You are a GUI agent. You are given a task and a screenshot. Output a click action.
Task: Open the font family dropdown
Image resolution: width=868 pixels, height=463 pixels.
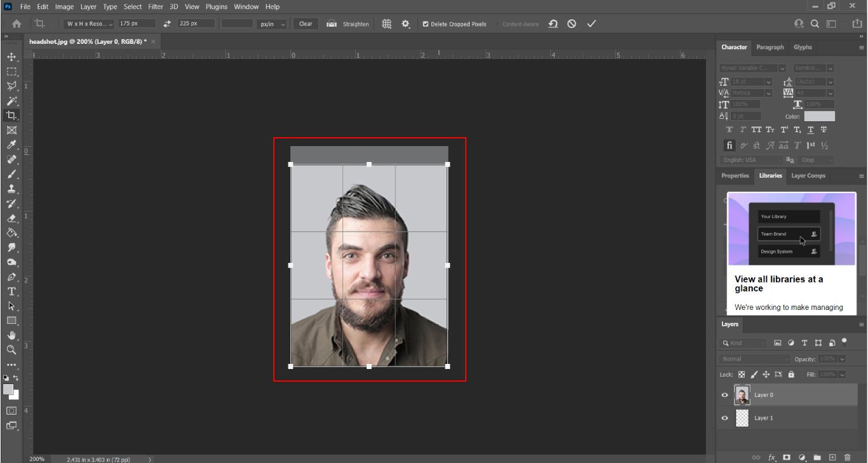click(782, 68)
